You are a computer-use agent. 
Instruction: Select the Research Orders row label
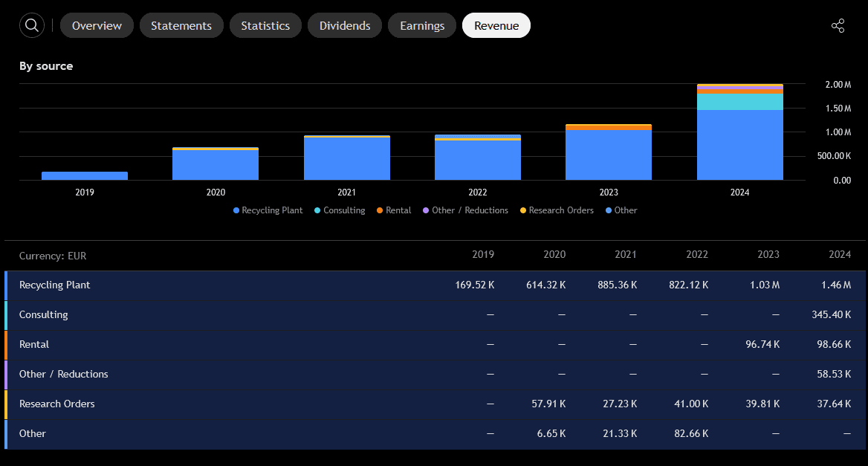pos(57,404)
